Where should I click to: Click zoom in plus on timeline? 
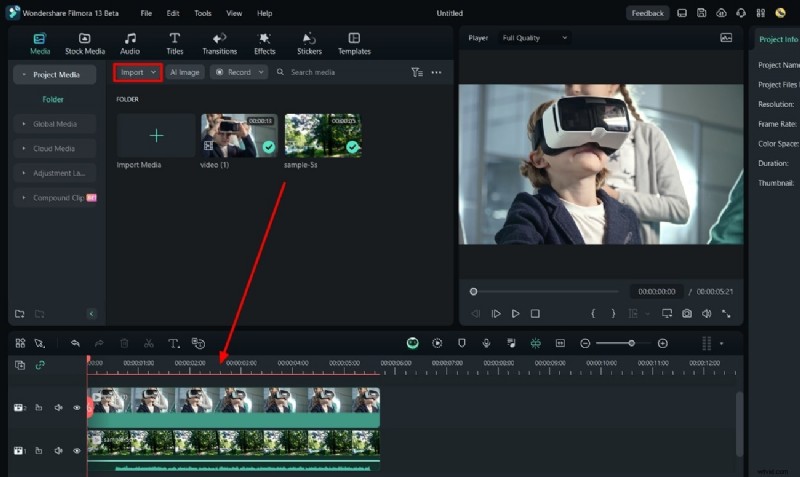(x=662, y=343)
